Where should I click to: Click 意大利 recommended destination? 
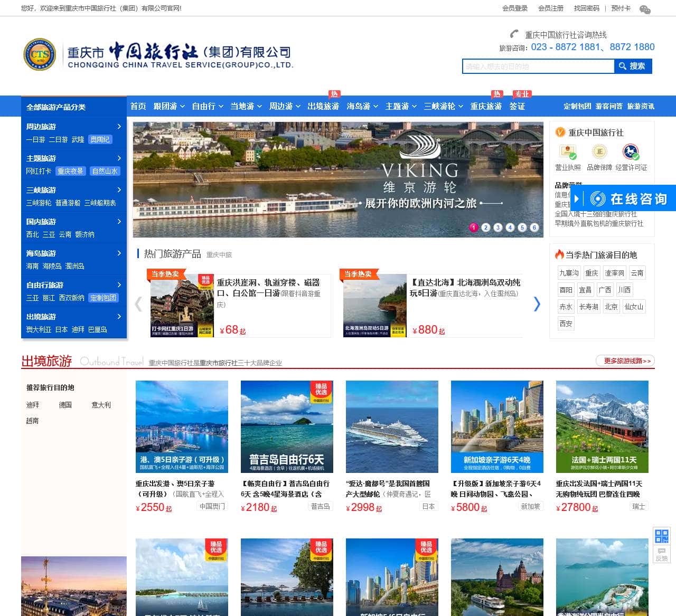tap(101, 405)
